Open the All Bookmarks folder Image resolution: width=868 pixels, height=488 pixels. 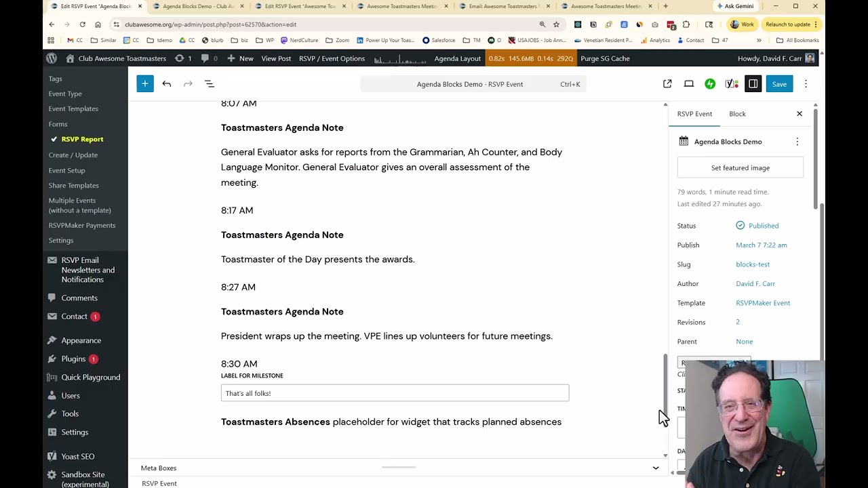[797, 40]
